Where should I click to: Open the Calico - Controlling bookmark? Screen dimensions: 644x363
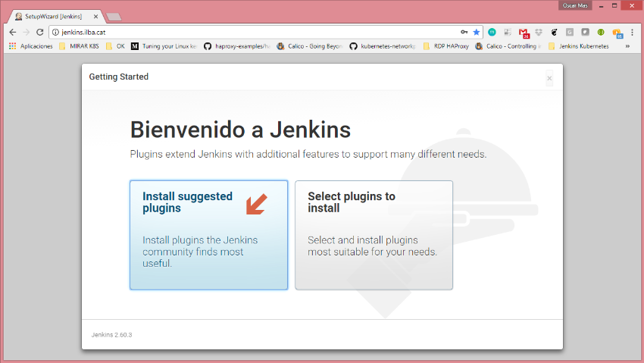tap(508, 46)
